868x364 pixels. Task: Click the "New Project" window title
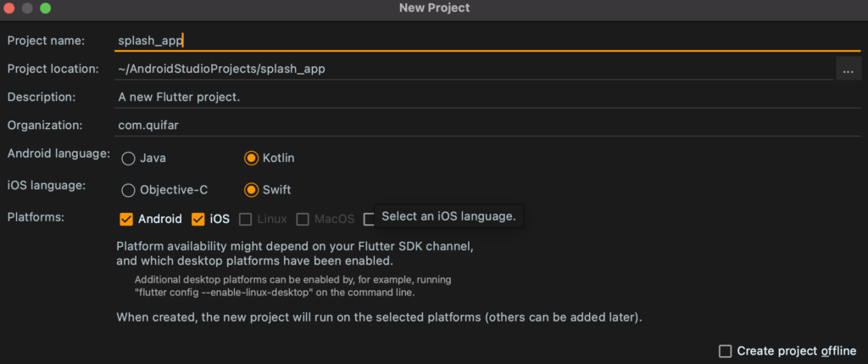pyautogui.click(x=434, y=8)
